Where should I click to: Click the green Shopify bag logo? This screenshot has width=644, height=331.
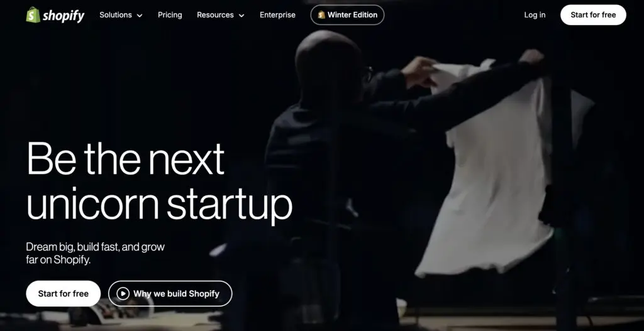[x=33, y=15]
